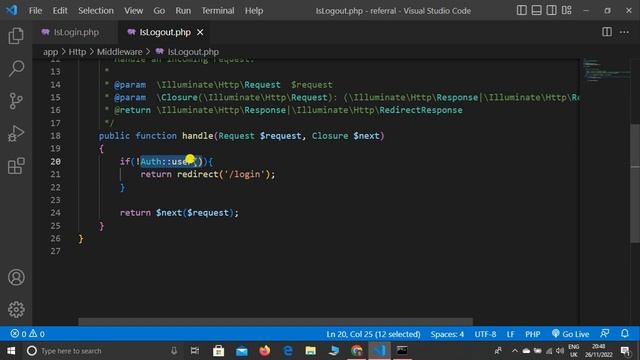
Task: Expand the app breadcrumb
Action: pyautogui.click(x=51, y=52)
